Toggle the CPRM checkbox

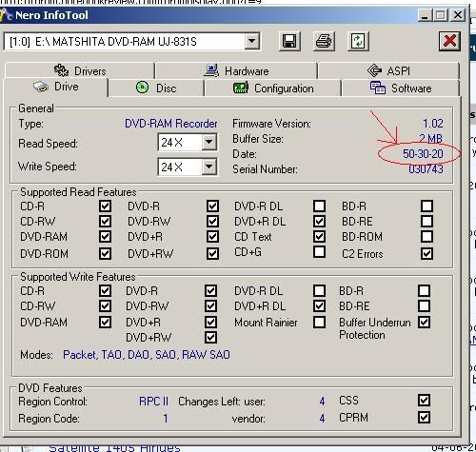[x=425, y=418]
